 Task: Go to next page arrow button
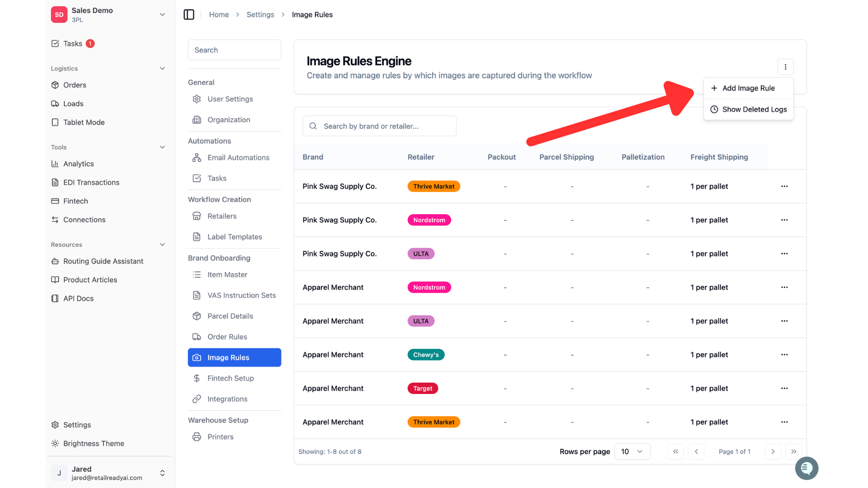(773, 451)
